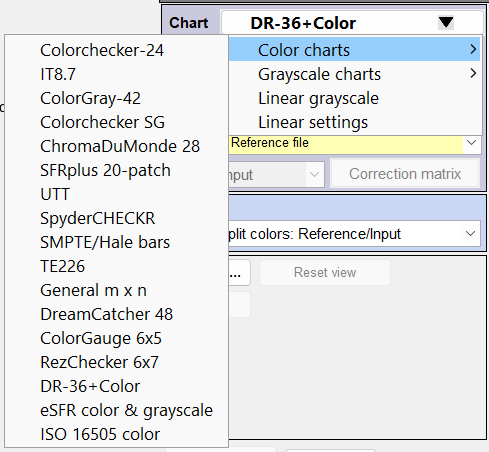489x452 pixels.
Task: Click the Correction matrix button
Action: click(405, 174)
